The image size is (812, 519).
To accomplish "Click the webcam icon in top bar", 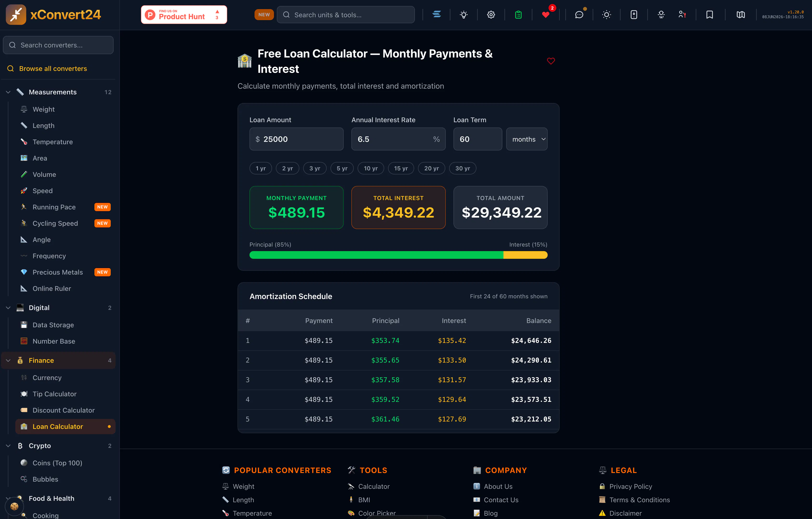I will [661, 15].
